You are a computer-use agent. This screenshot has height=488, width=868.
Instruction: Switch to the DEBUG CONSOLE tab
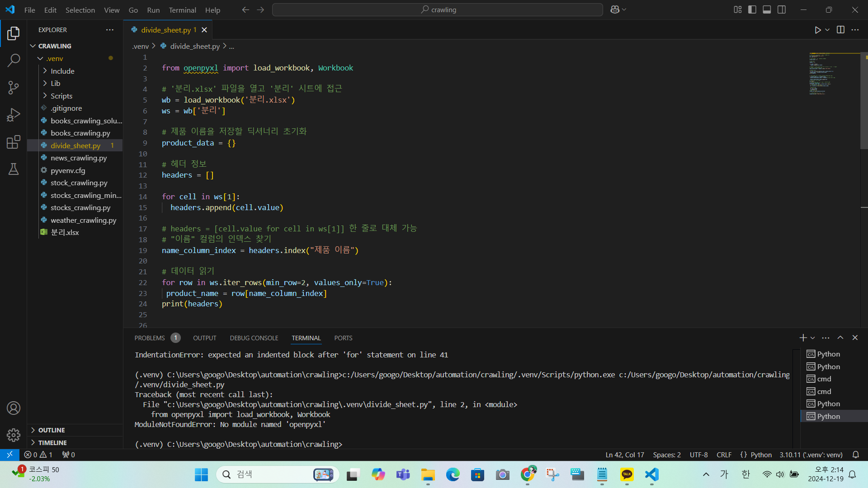tap(254, 338)
